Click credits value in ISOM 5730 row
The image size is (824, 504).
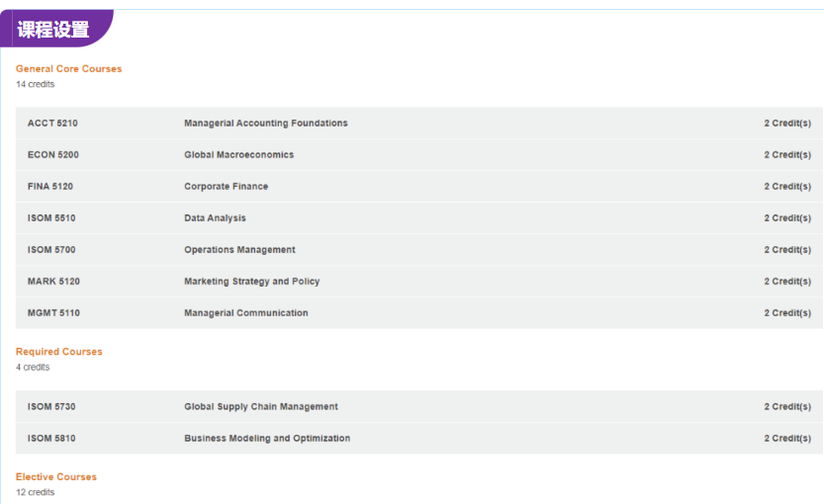(x=786, y=407)
